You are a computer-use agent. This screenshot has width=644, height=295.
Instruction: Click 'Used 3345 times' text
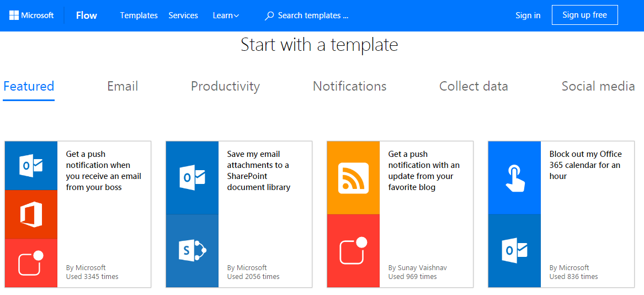click(92, 276)
